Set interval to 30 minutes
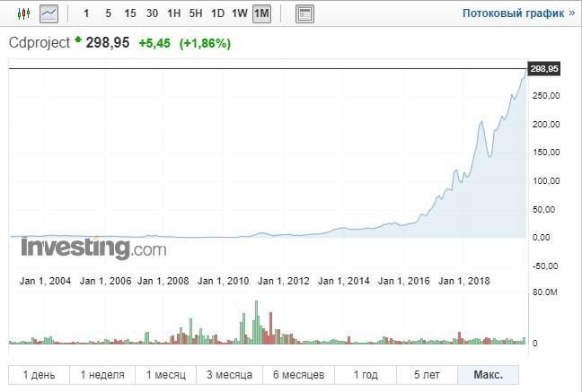This screenshot has width=582, height=392. click(152, 13)
